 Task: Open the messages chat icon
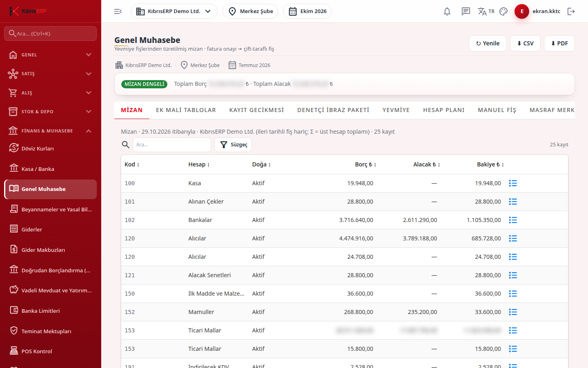click(466, 11)
